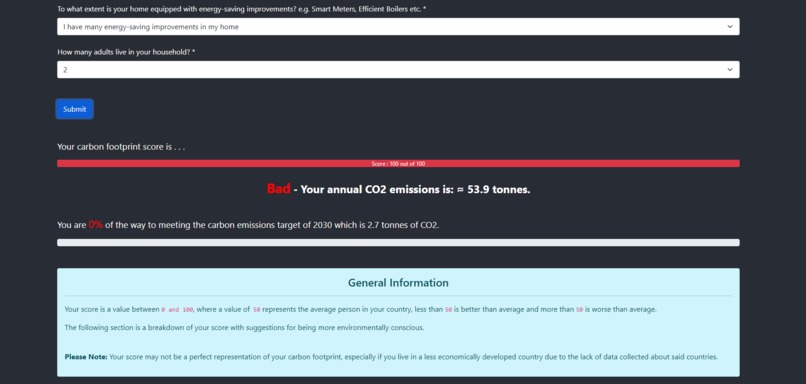Click the 'Your carbon footprint score is . . .' text
The image size is (806, 384).
[x=121, y=147]
